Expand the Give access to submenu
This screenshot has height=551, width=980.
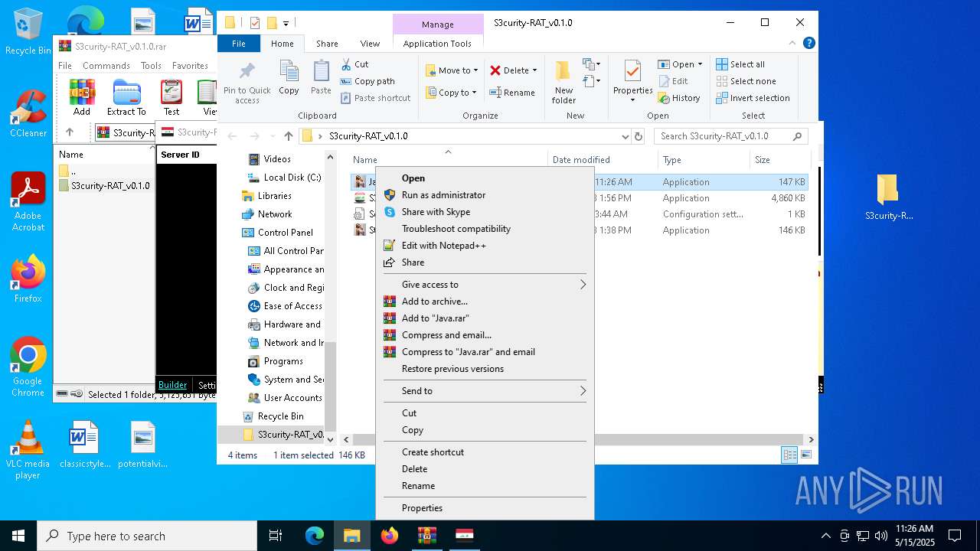click(485, 285)
